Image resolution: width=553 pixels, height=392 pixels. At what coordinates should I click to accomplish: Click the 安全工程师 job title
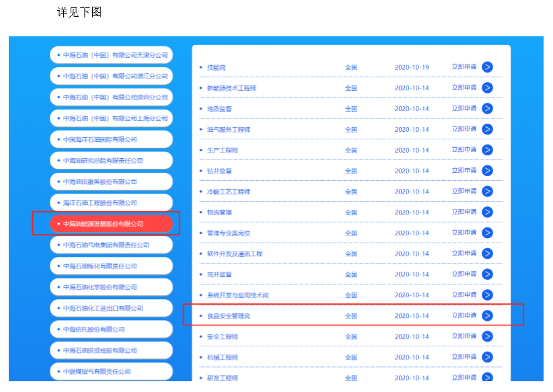point(222,337)
